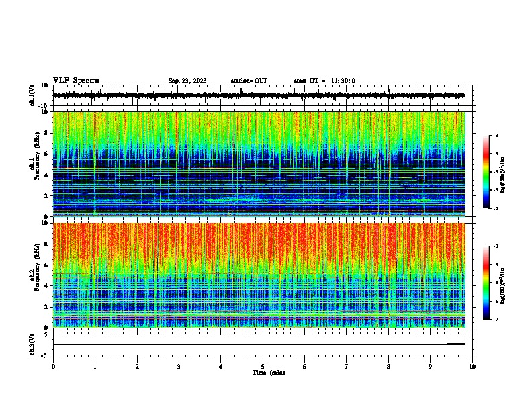Click the "station=OUI" header label
The height and width of the screenshot is (411, 532).
click(x=249, y=81)
